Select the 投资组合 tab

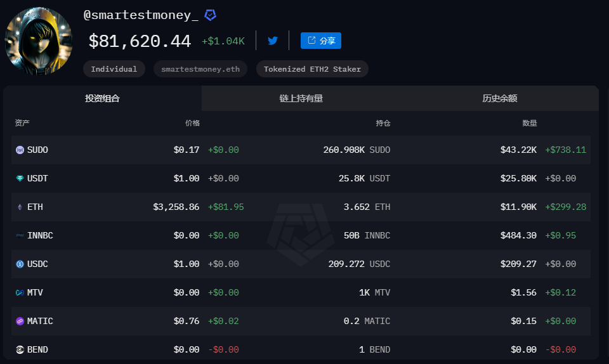[x=103, y=99]
